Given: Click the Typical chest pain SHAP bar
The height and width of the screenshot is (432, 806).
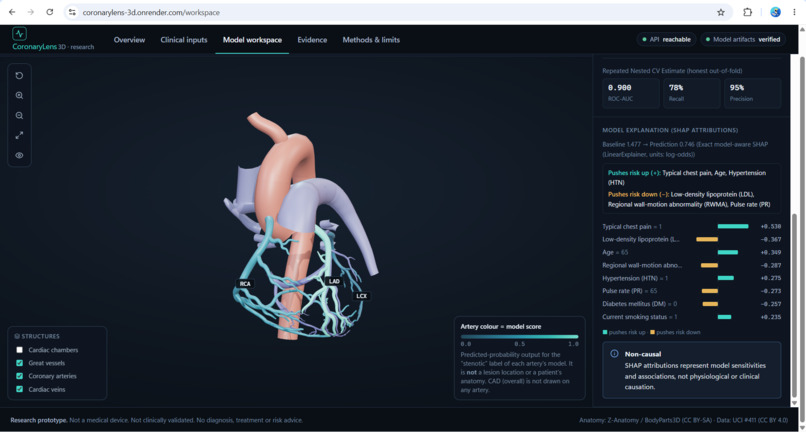Looking at the screenshot, I should pos(733,226).
